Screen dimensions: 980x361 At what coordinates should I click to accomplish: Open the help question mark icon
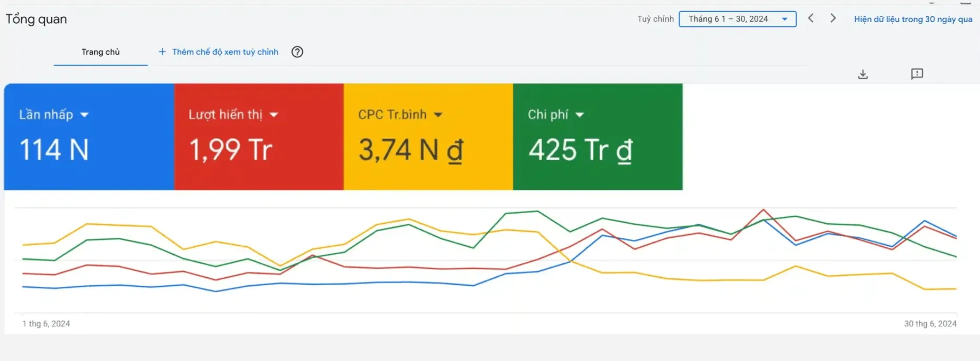297,52
